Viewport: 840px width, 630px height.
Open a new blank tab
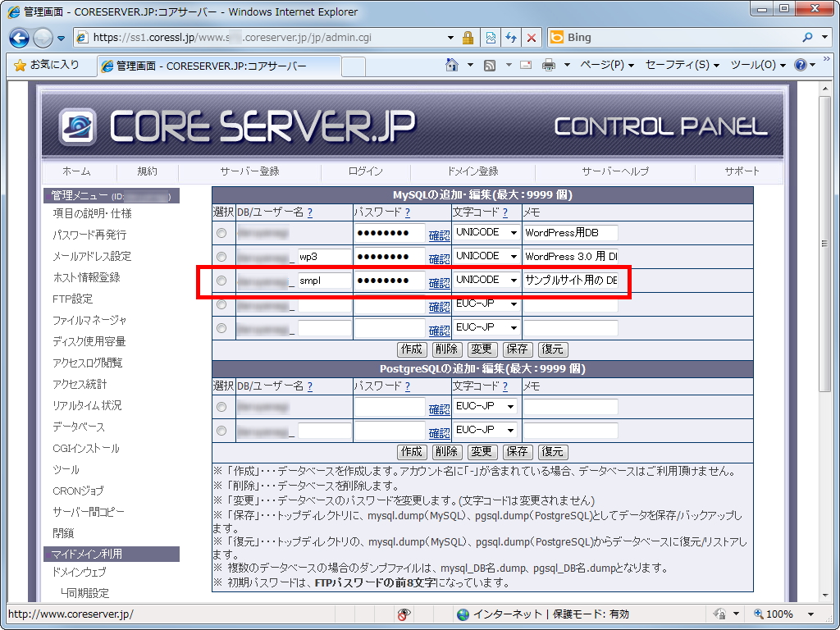[354, 66]
